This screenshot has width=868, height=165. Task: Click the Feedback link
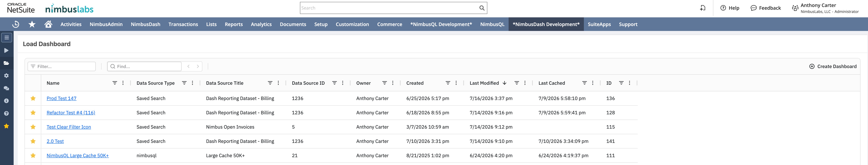(x=766, y=8)
